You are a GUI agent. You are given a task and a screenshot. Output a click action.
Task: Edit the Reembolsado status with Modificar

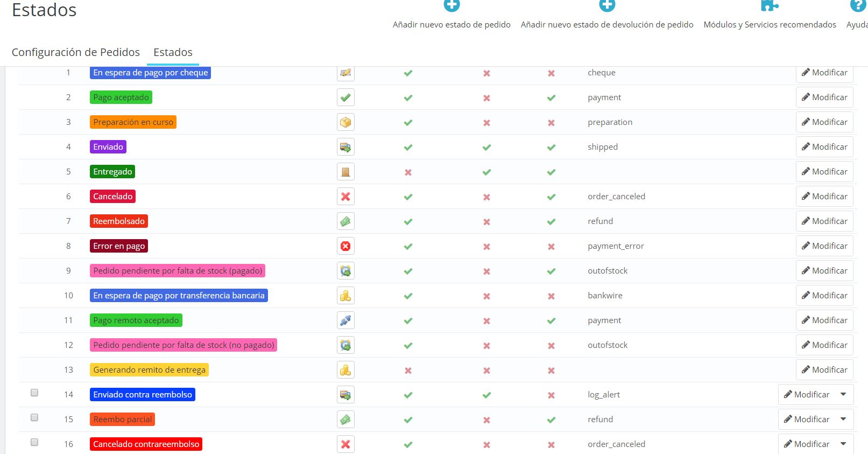(x=824, y=221)
